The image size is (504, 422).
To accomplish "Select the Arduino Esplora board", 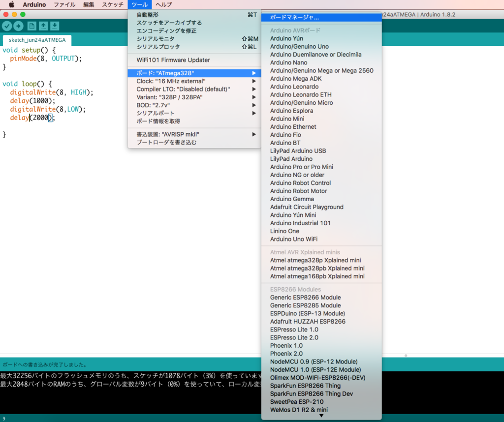I will tap(321, 111).
